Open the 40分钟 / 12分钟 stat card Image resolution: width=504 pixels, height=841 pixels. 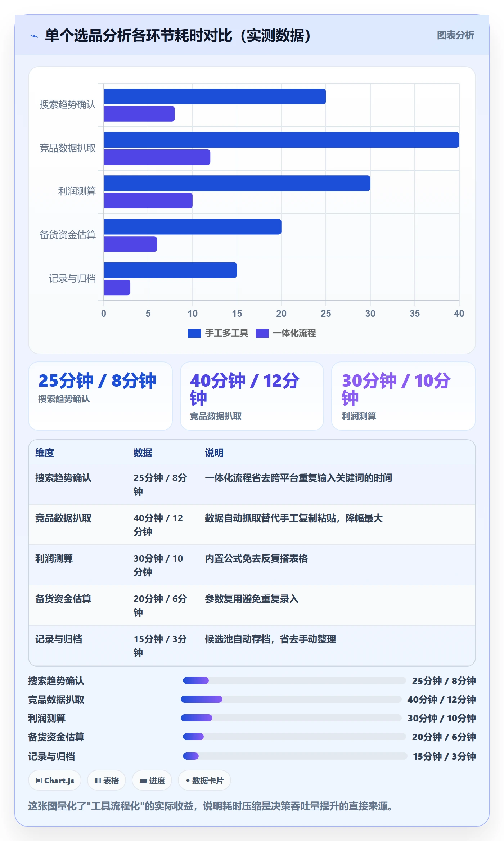(x=252, y=396)
